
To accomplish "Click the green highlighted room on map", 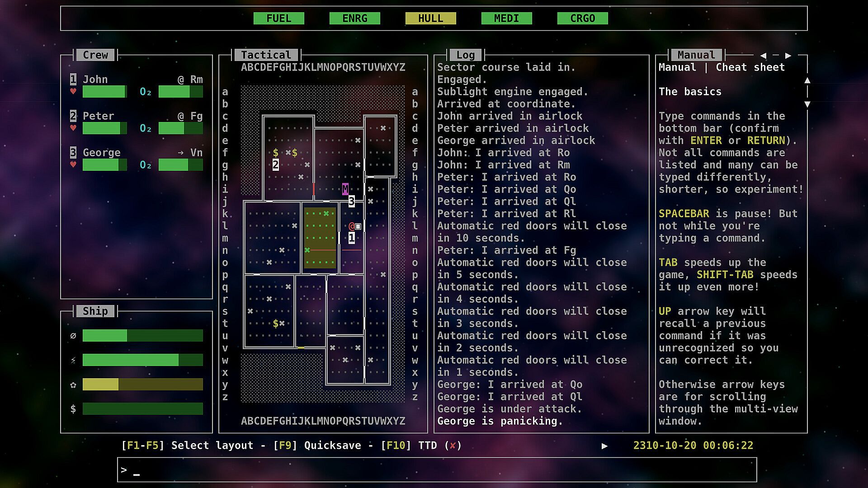I will pos(320,238).
